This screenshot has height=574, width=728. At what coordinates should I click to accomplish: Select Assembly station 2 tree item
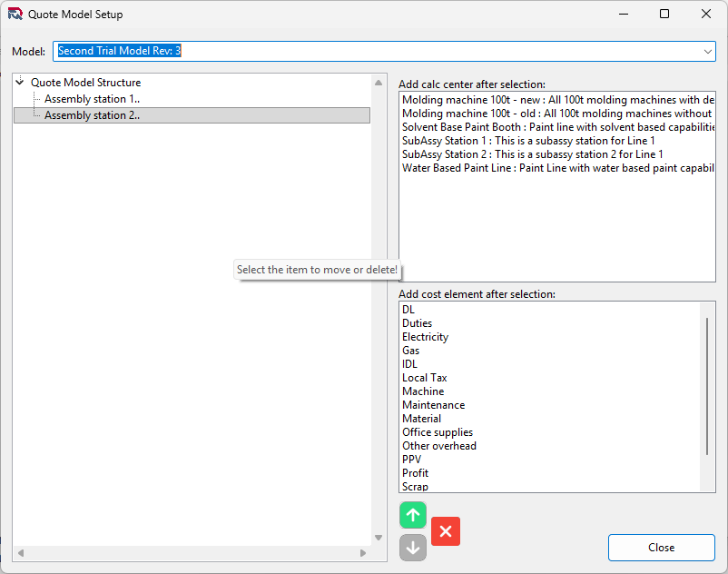point(92,115)
